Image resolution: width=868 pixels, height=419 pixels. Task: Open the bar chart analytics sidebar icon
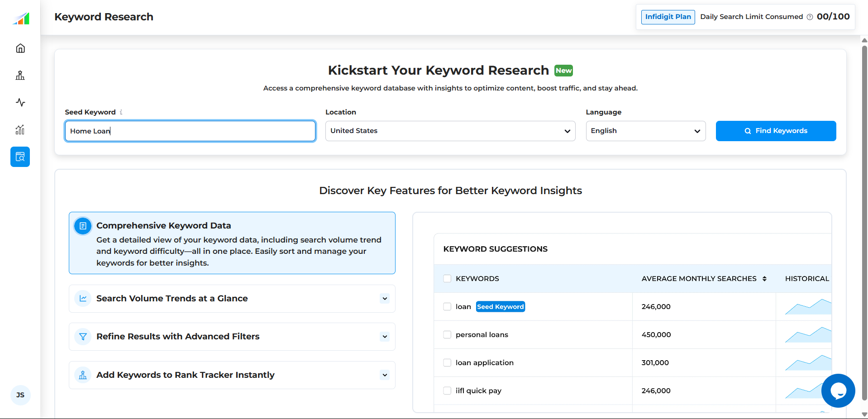click(x=20, y=130)
